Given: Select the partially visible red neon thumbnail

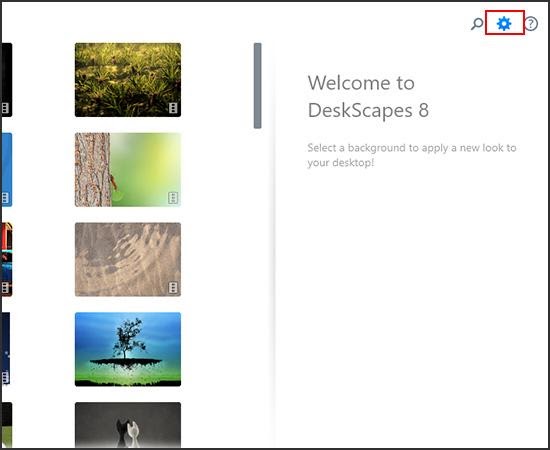Looking at the screenshot, I should click(7, 260).
